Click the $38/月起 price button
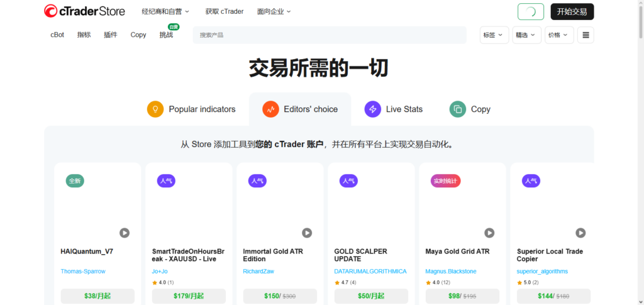This screenshot has height=305, width=644. click(x=97, y=296)
